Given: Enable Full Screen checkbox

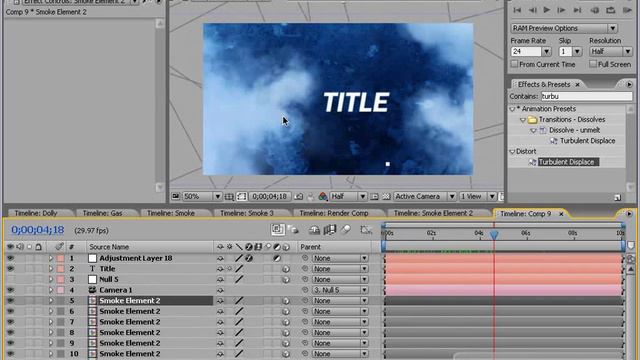Looking at the screenshot, I should point(593,64).
